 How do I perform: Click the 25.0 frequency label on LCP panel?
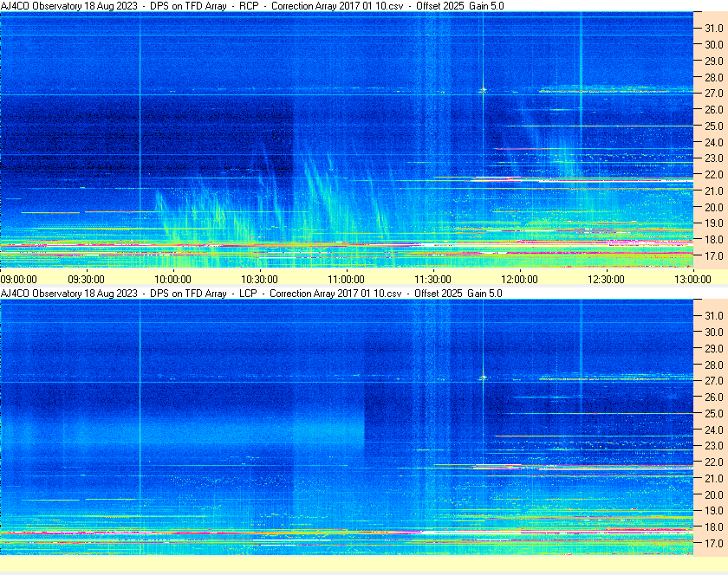click(713, 413)
